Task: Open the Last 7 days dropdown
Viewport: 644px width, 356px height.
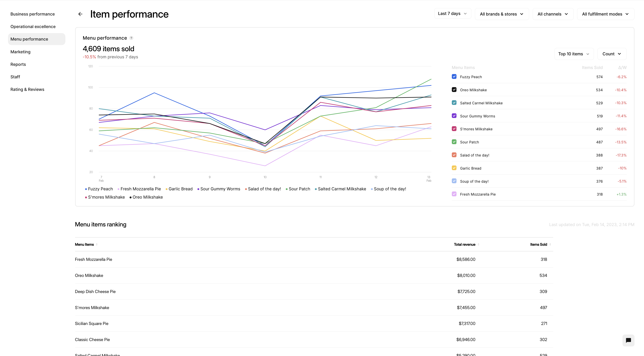Action: coord(453,13)
